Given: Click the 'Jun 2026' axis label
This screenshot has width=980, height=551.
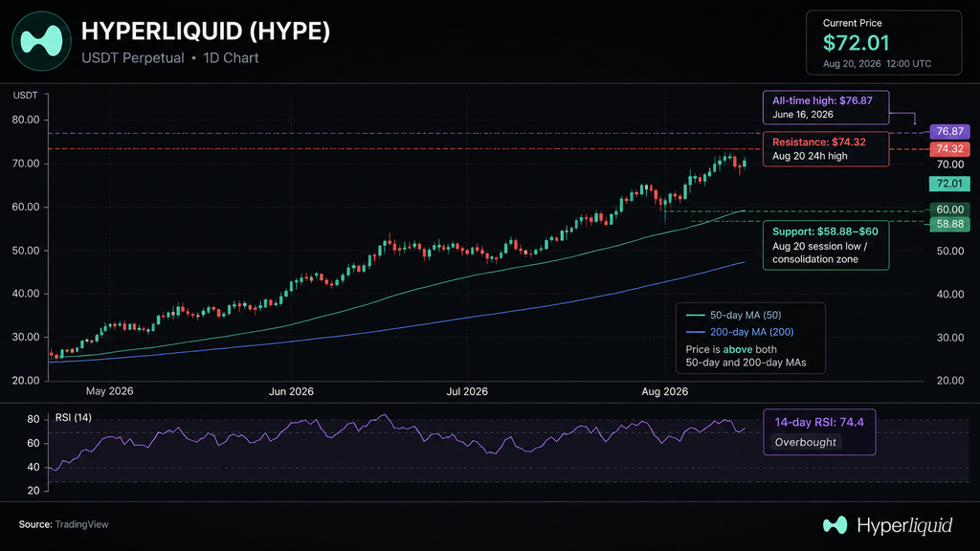Looking at the screenshot, I should [x=291, y=391].
